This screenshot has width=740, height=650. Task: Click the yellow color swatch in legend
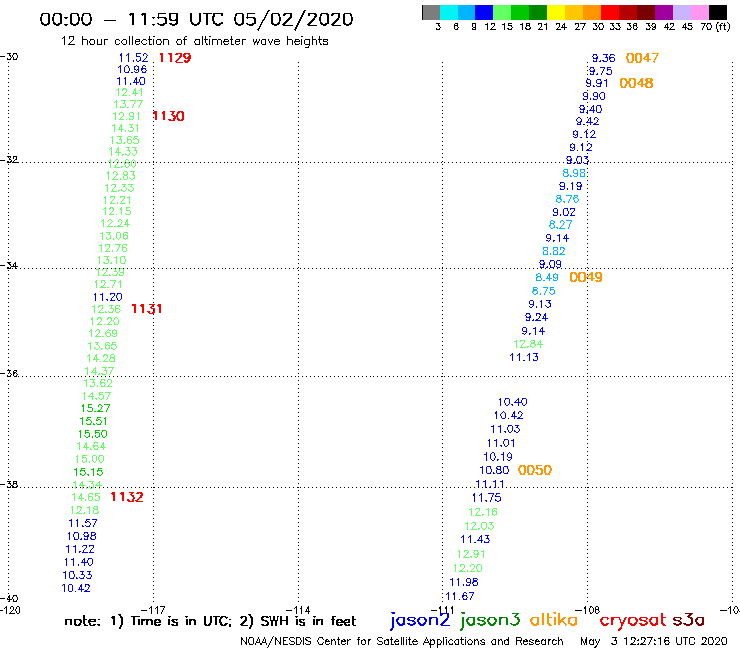pos(556,12)
